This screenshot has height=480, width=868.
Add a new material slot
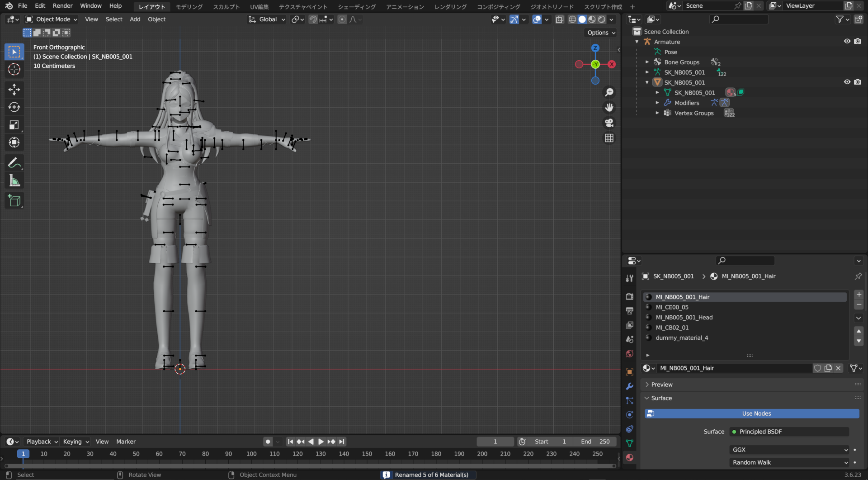point(859,295)
